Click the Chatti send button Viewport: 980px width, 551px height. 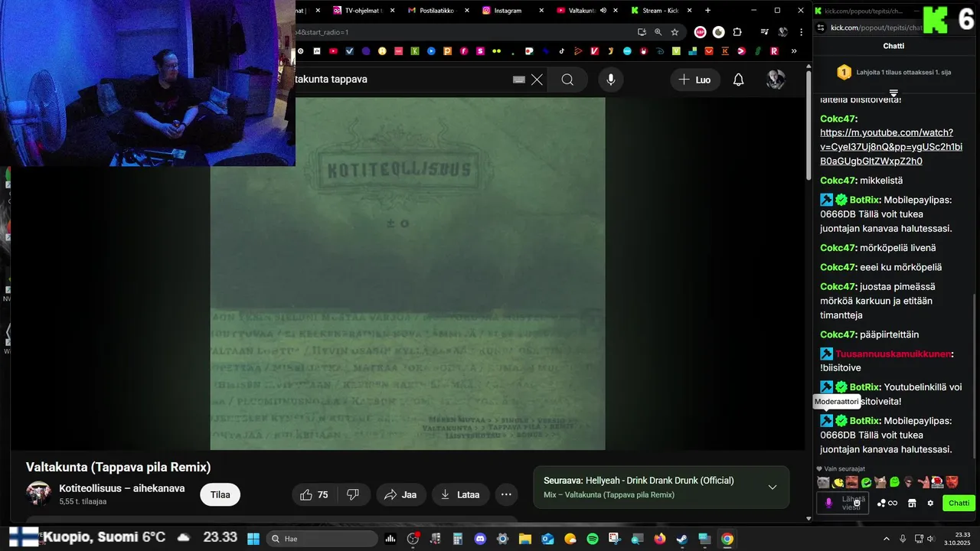click(x=959, y=503)
